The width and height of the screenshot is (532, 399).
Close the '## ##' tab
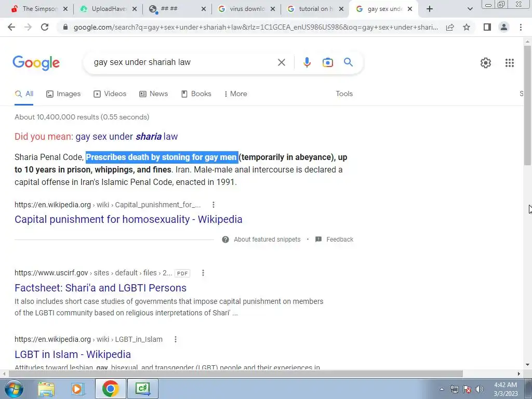click(x=204, y=9)
